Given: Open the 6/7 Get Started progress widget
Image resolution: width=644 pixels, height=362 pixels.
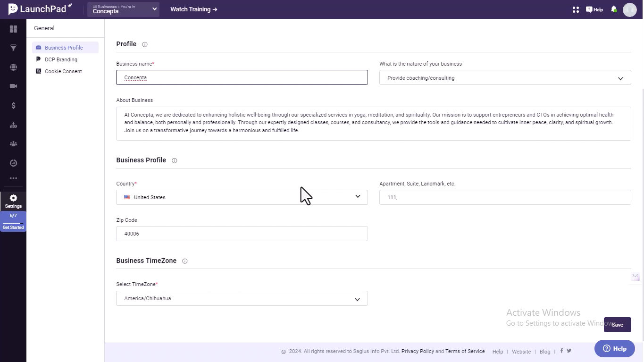Looking at the screenshot, I should [13, 221].
